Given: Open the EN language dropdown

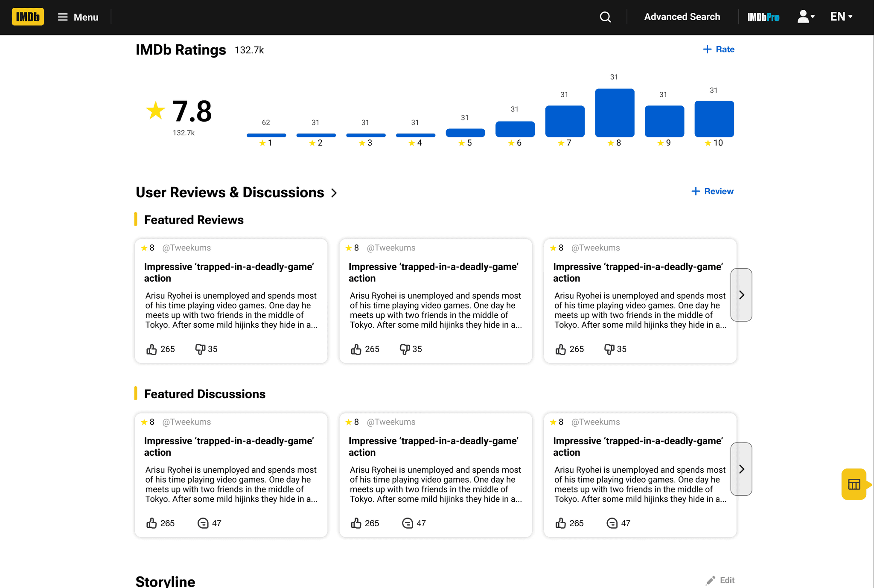Looking at the screenshot, I should (841, 17).
